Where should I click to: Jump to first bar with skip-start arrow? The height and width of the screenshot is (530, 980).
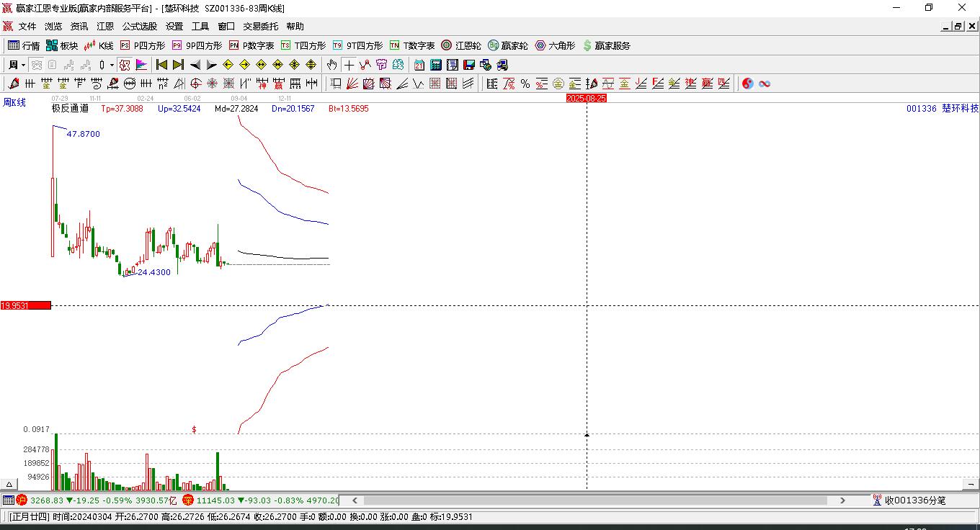[x=162, y=65]
